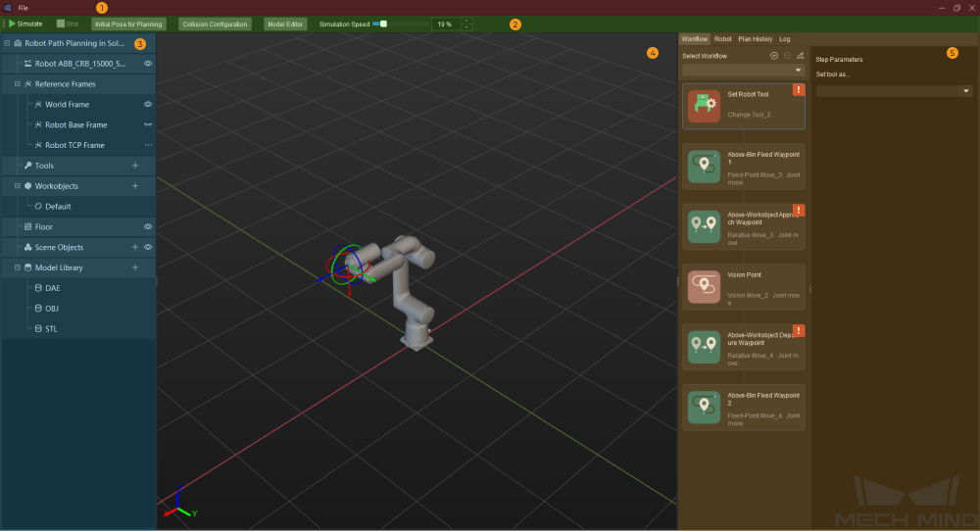Collapse the Reference Frames node
This screenshot has width=980, height=531.
click(18, 83)
